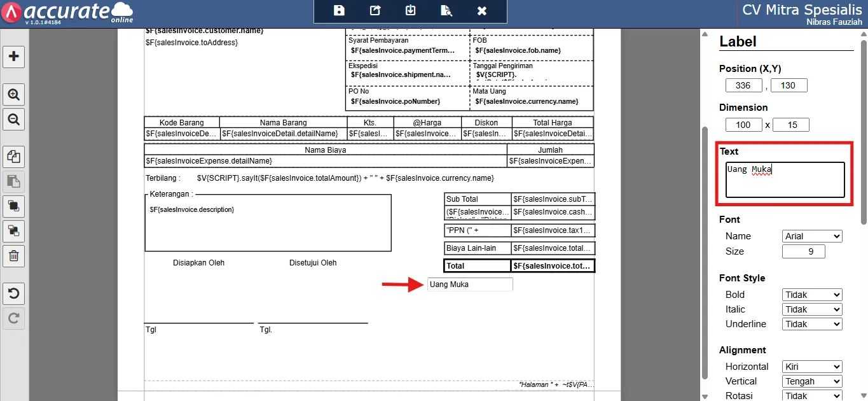Select the bold Total label cell
868x401 pixels.
click(478, 265)
